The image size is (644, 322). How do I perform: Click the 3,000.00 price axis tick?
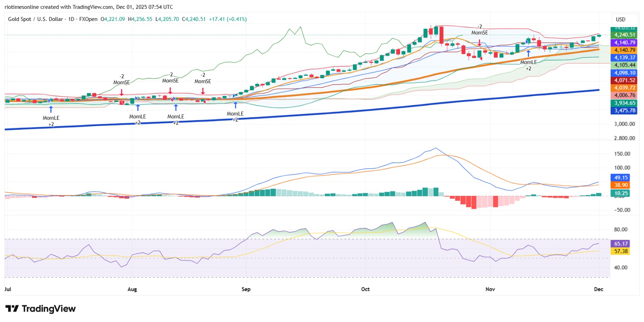624,124
